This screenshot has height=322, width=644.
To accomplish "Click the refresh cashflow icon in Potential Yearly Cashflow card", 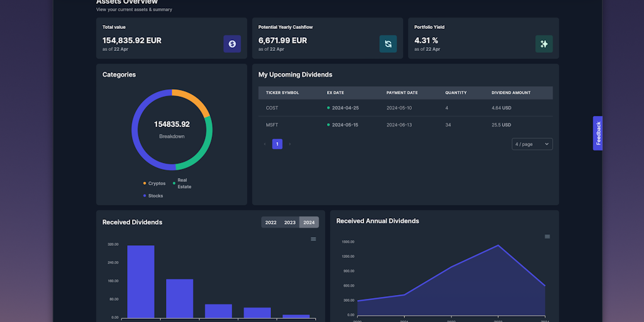I will [388, 44].
